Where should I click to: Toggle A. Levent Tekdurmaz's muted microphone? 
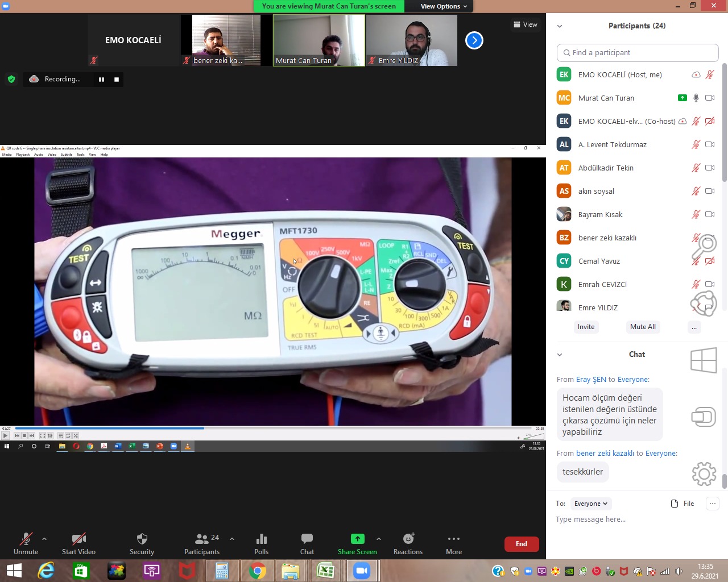point(696,144)
